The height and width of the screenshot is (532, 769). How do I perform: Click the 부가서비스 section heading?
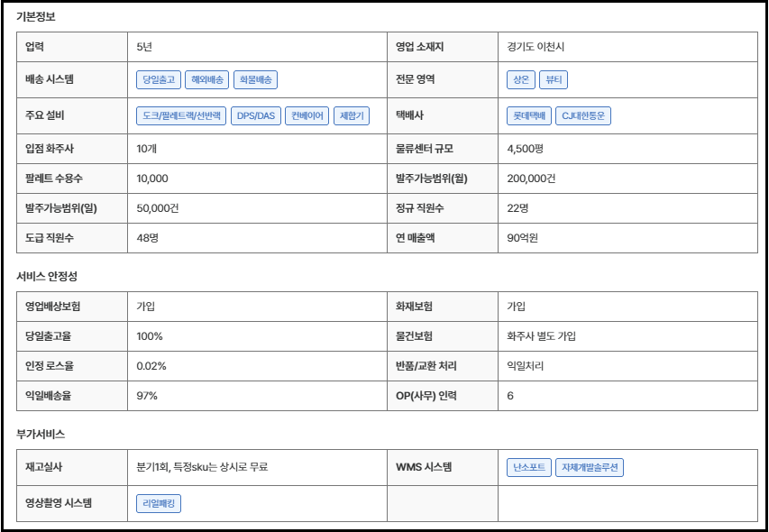pyautogui.click(x=41, y=434)
